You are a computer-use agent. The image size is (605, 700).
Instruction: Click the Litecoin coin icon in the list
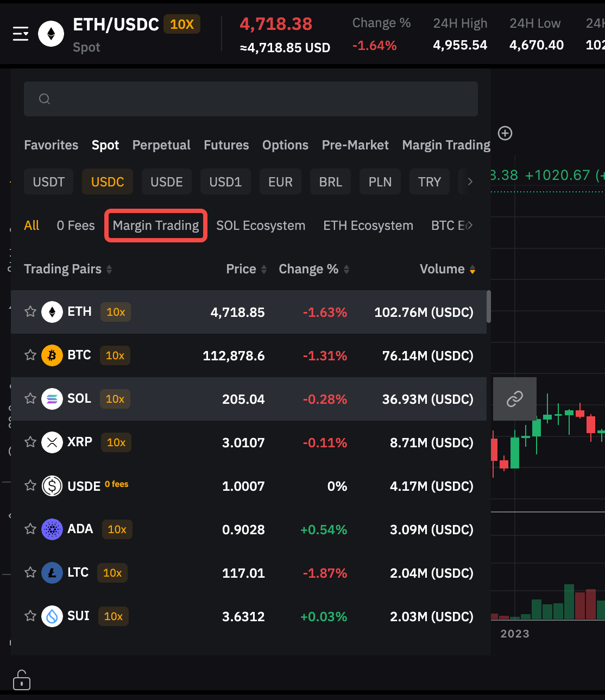tap(52, 573)
